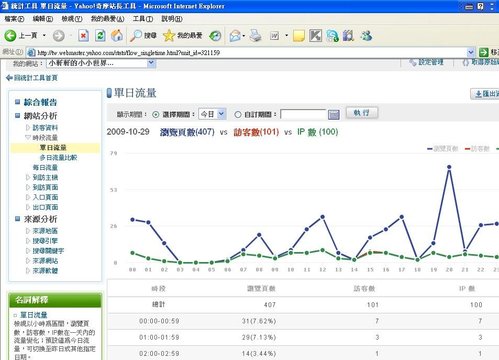Open the address bar URL history dropdown
499x360 pixels.
click(470, 52)
